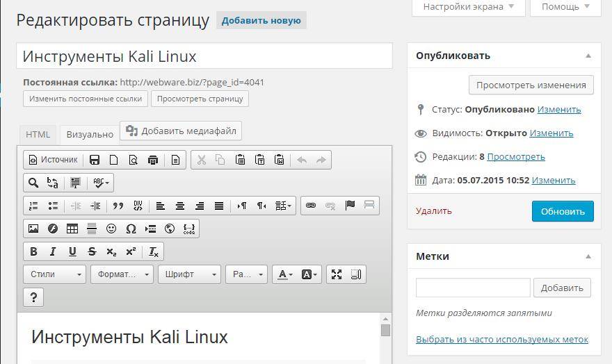This screenshot has height=364, width=612.
Task: Click the Increase Indent icon
Action: pos(95,206)
